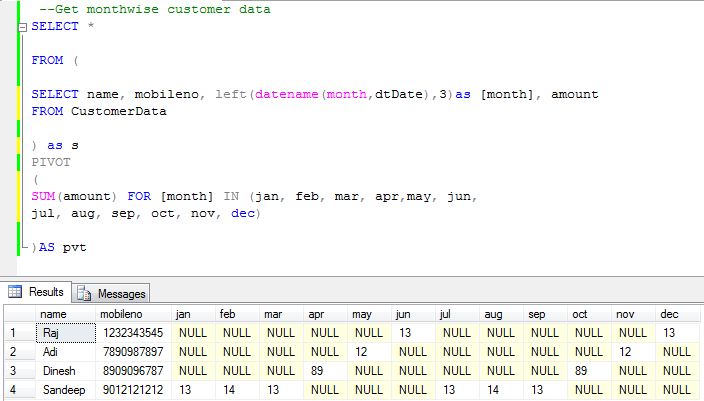Switch to the Results tab
Image resolution: width=704 pixels, height=401 pixels.
click(35, 292)
